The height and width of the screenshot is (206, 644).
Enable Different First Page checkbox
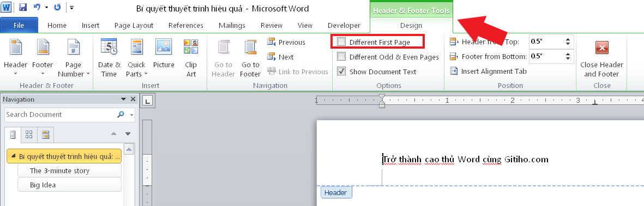(x=341, y=42)
